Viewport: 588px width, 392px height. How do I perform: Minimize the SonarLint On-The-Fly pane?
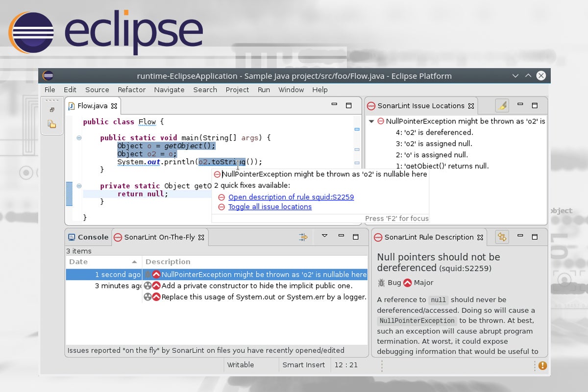click(x=342, y=236)
